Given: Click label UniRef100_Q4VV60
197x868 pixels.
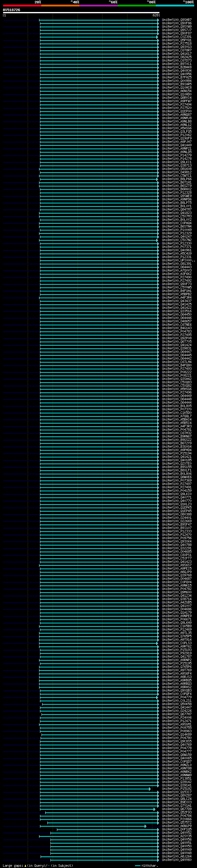Looking at the screenshot, I should (x=176, y=860).
